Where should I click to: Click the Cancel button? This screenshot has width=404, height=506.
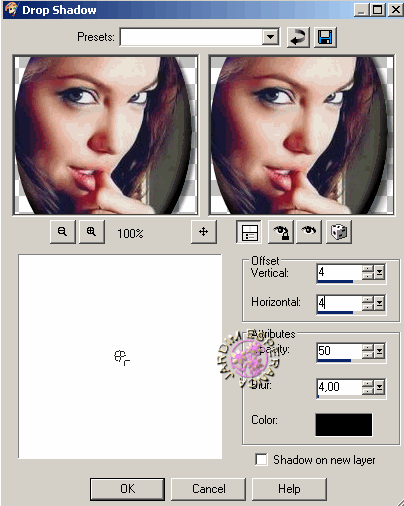[x=208, y=489]
